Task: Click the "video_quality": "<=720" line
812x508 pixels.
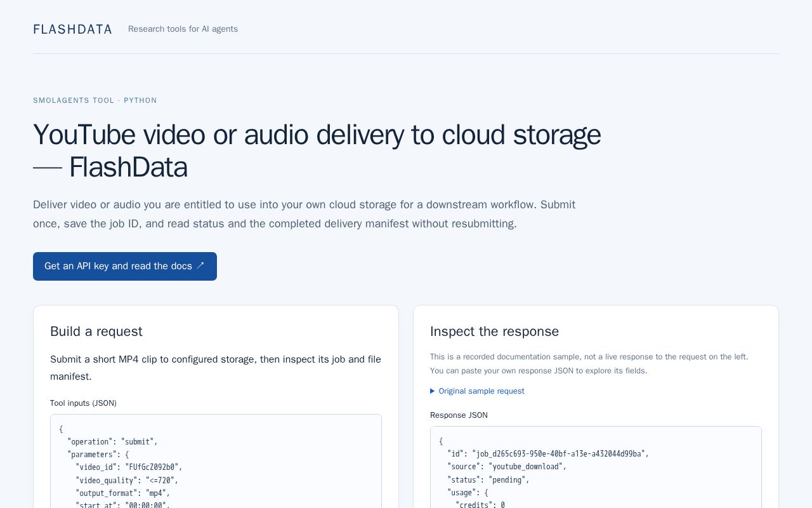Action: click(x=127, y=481)
